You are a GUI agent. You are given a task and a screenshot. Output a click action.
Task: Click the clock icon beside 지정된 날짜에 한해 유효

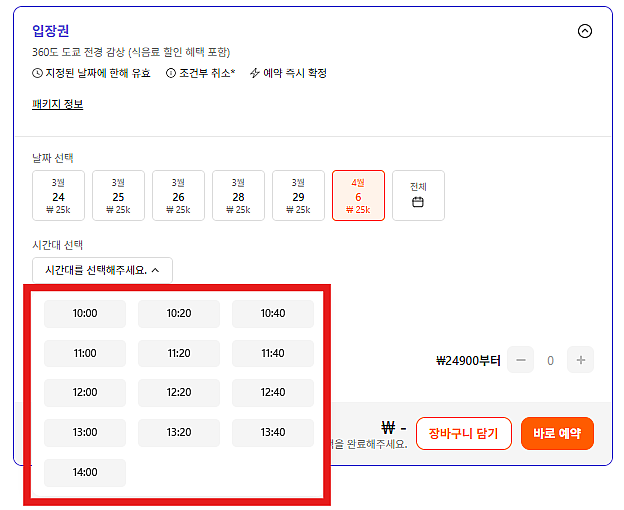(x=37, y=73)
